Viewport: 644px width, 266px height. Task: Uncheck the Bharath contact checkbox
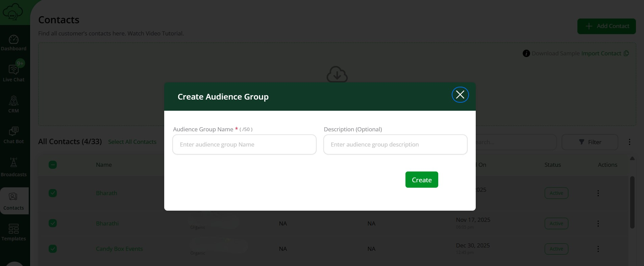coord(53,193)
